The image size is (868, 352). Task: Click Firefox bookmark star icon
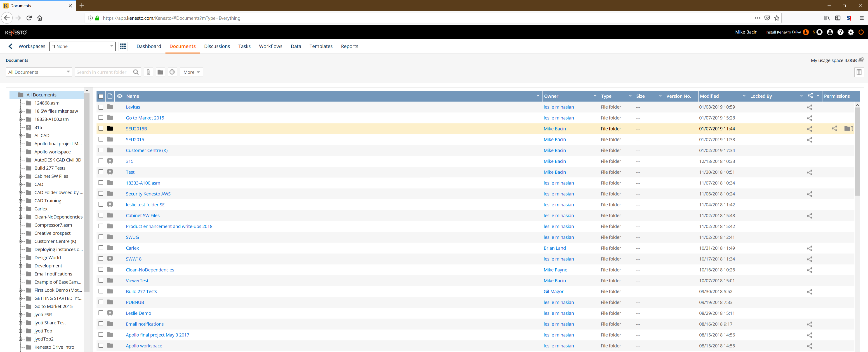777,18
